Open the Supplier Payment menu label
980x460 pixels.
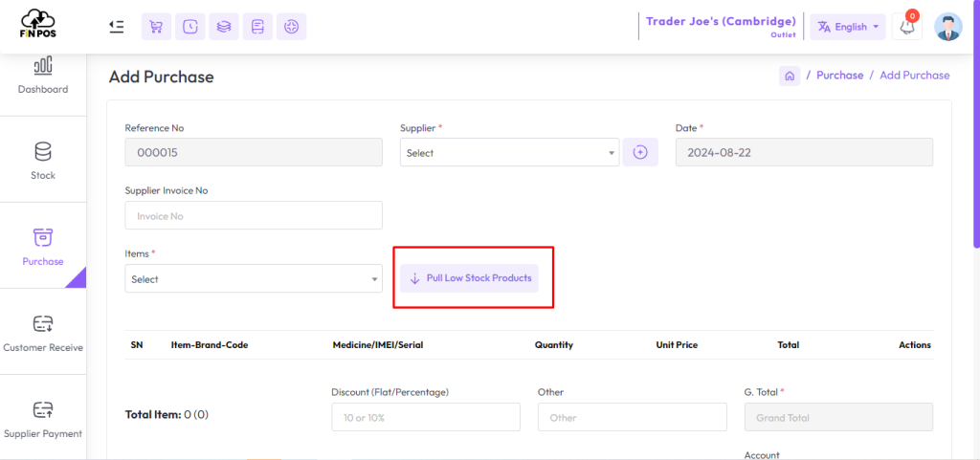tap(42, 434)
